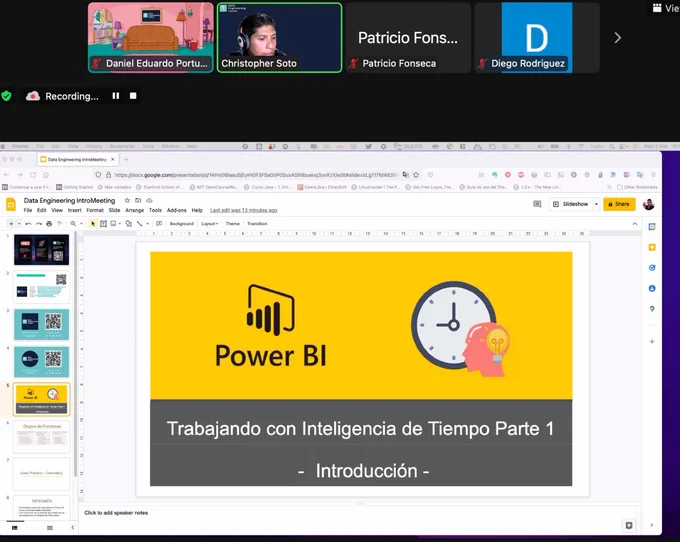
Task: Add a new slide with the plus button
Action: coord(11,224)
